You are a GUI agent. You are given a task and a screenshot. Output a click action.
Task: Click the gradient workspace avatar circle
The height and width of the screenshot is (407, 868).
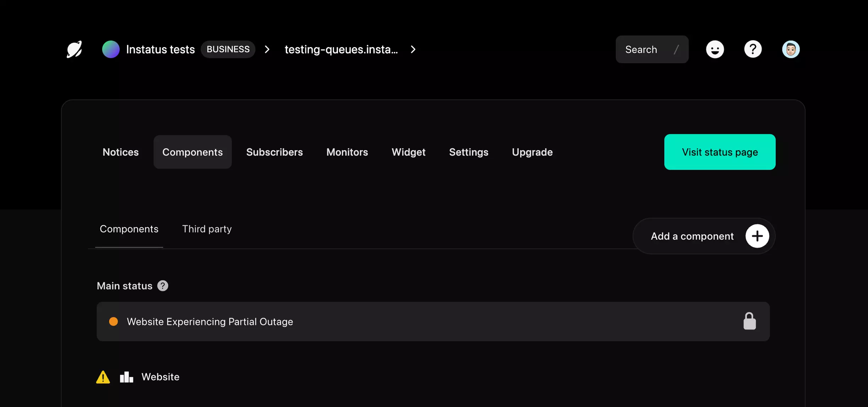point(111,49)
